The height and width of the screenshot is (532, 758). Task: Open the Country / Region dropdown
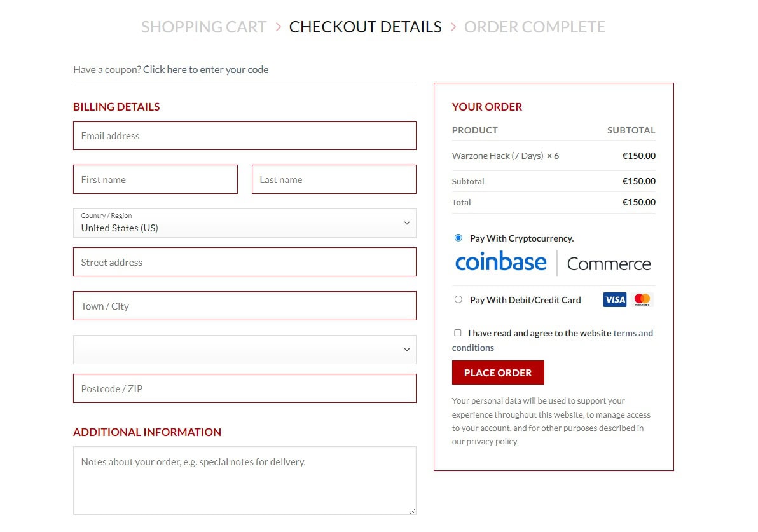point(244,223)
